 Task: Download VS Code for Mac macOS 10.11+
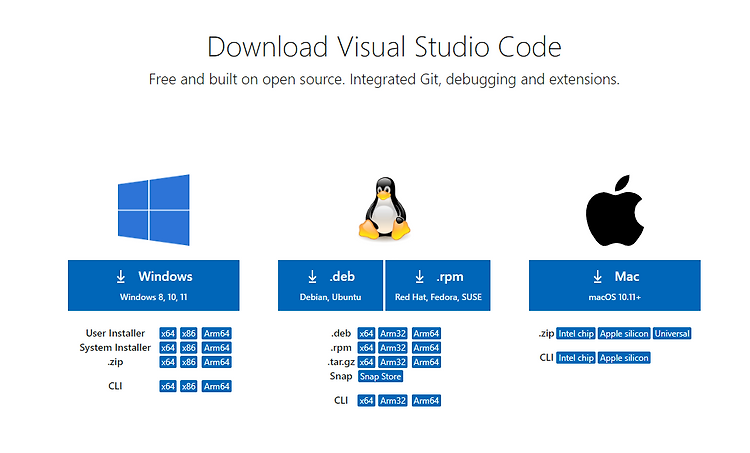(615, 286)
